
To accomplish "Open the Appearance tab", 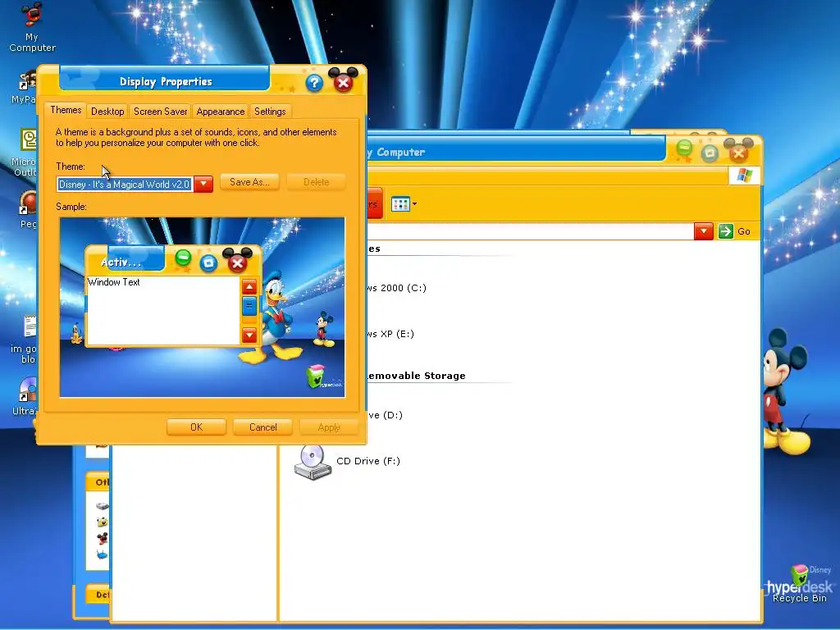I will (x=220, y=112).
